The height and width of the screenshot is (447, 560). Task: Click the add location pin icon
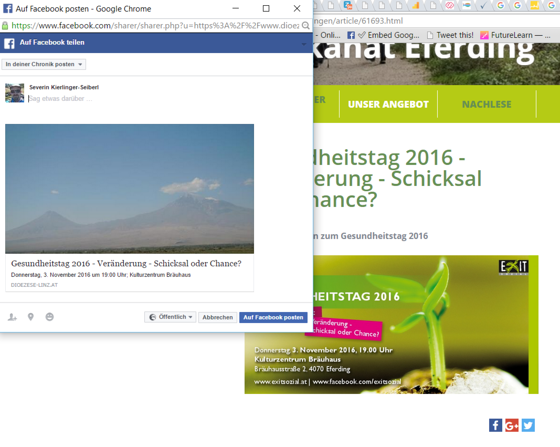pyautogui.click(x=31, y=317)
